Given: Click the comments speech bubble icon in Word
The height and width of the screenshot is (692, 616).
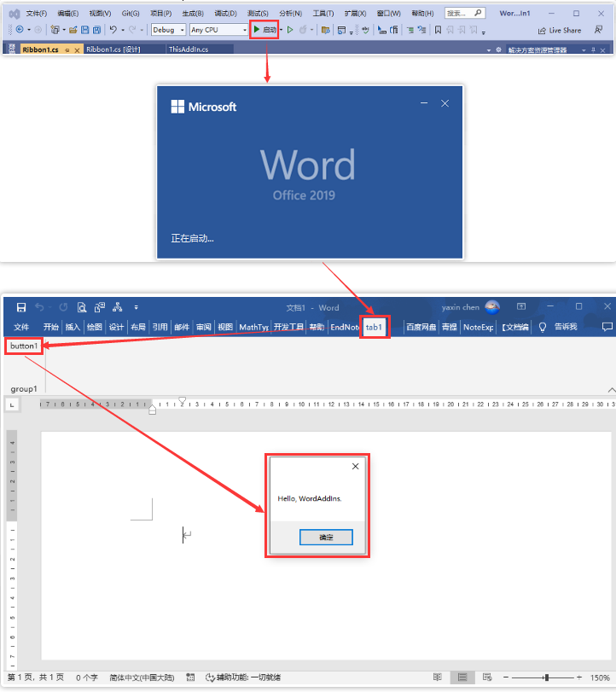Looking at the screenshot, I should click(607, 327).
